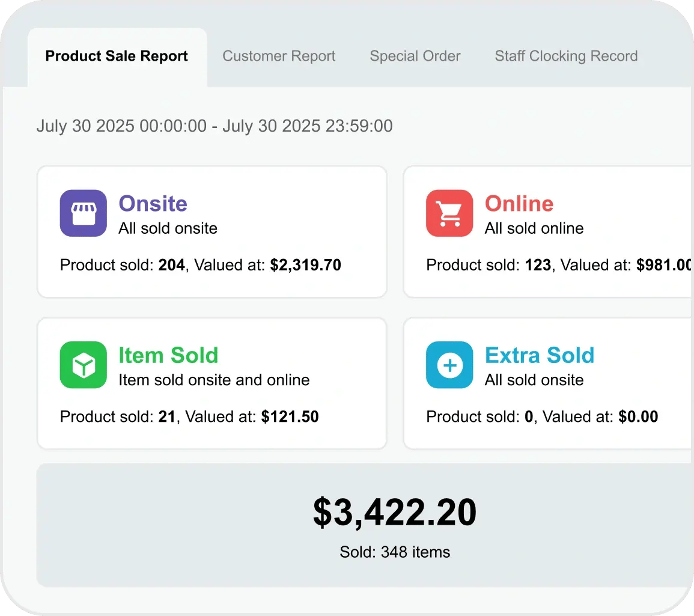Click the Extra Sold $0.00 value

coord(638,416)
